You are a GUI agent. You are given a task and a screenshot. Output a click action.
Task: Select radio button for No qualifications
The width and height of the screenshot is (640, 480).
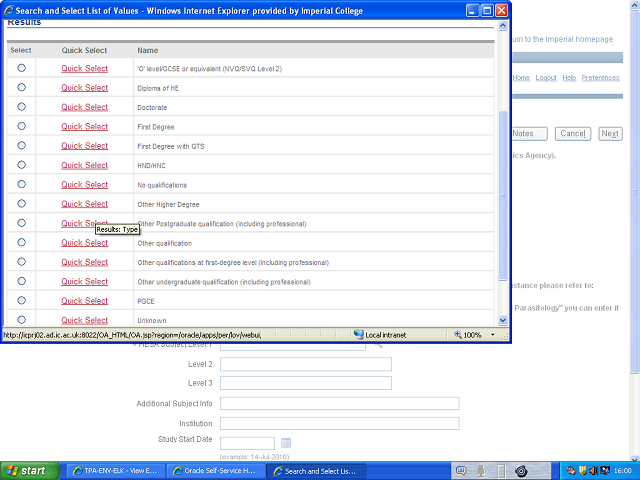[x=22, y=185]
